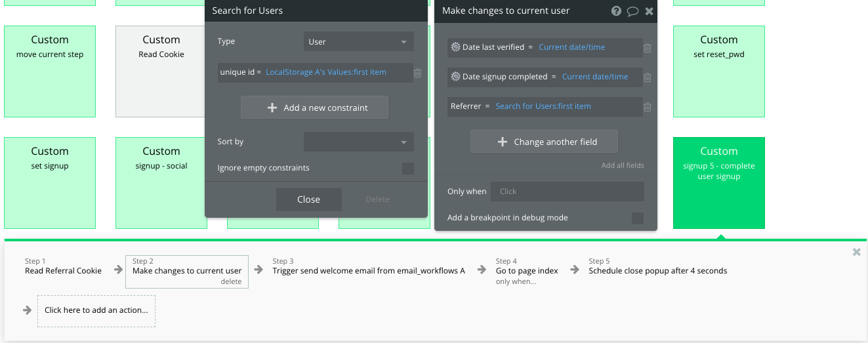
Task: Click the Add all fields link
Action: point(623,165)
